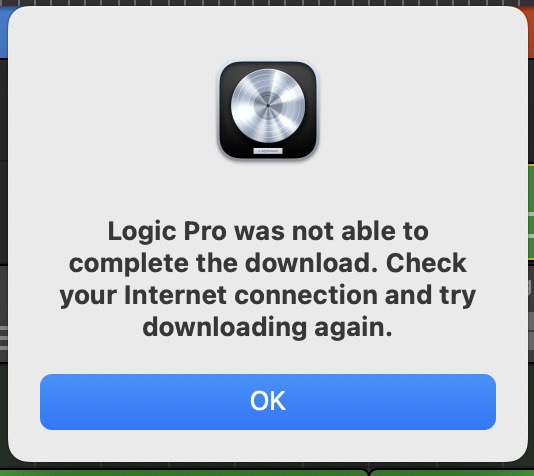
Task: Click the Logic Pro app icon
Action: tap(268, 110)
